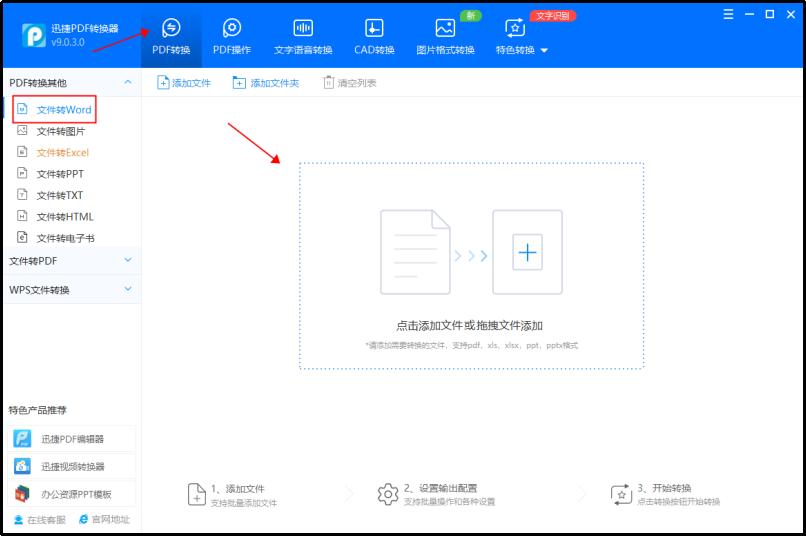Screen dimensions: 806x536
Task: Collapse the PDF转换其他 section
Action: click(127, 82)
